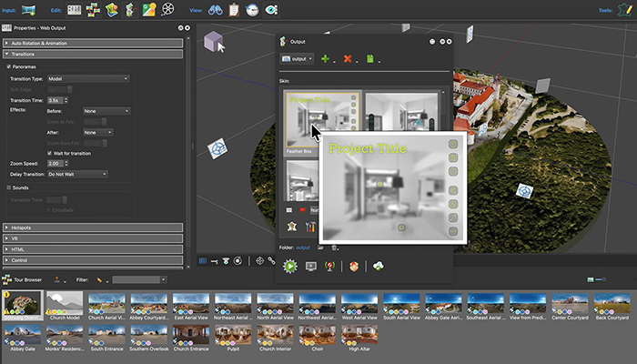
Task: Uncheck the Panoramas checkbox
Action: pos(9,66)
